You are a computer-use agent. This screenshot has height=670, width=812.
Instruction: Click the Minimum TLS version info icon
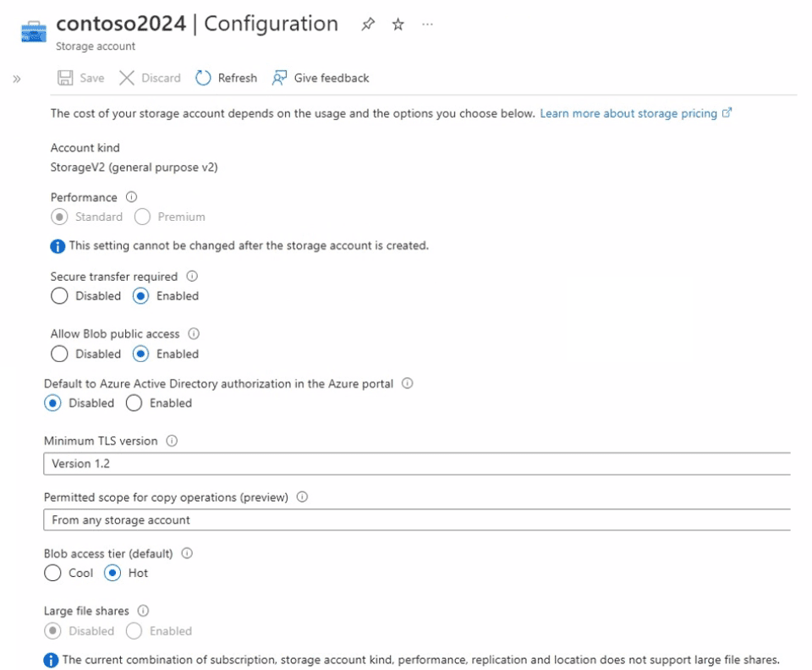[173, 441]
